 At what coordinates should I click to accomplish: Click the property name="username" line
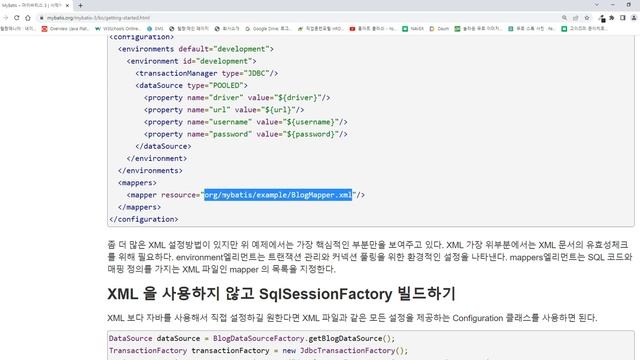click(246, 122)
